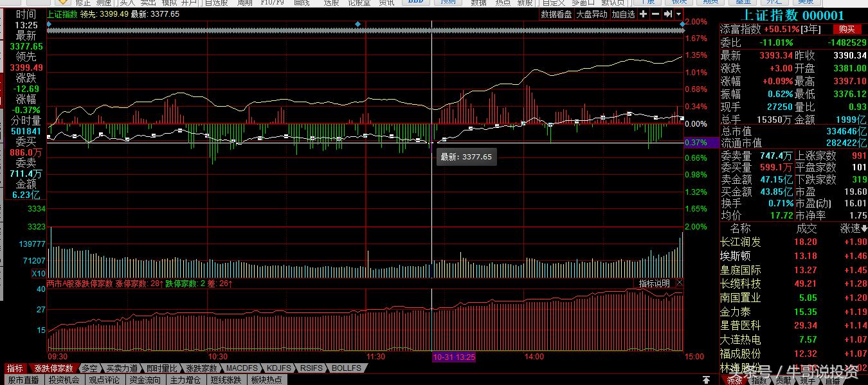Open the BOLLFS indicator tab
Viewport: 868px width, 385px height.
tap(346, 368)
